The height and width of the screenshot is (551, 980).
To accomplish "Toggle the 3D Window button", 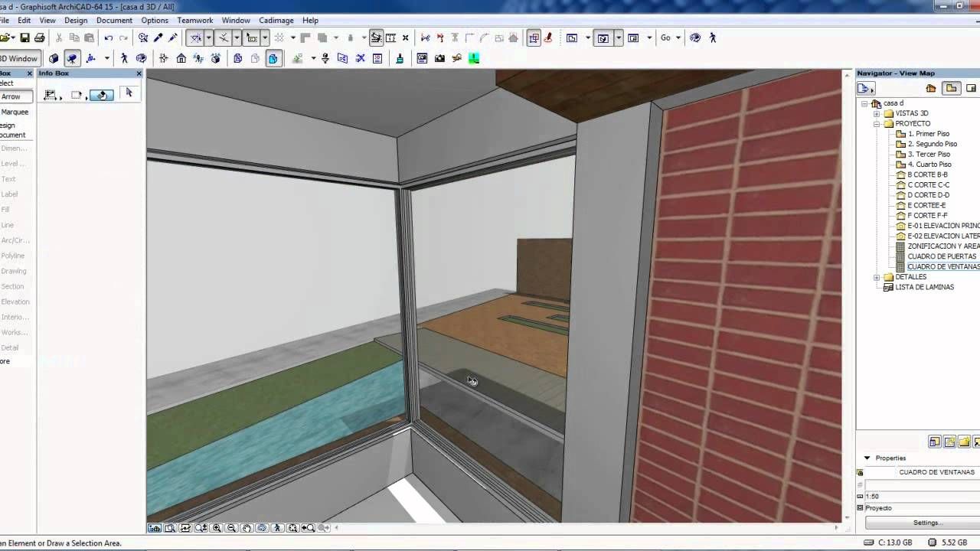I will (x=19, y=58).
